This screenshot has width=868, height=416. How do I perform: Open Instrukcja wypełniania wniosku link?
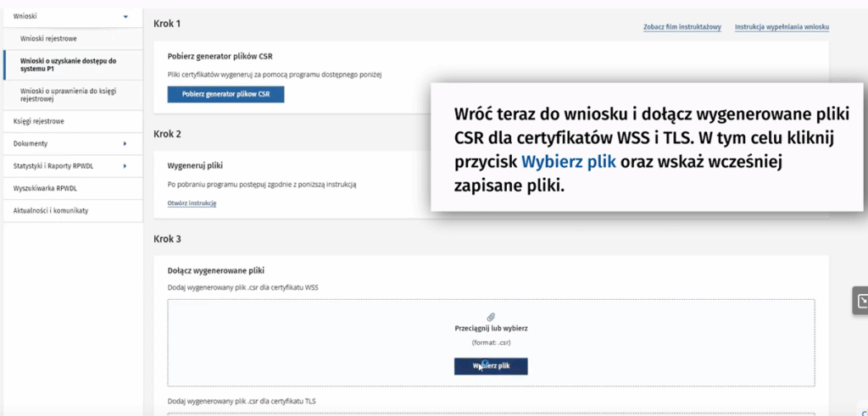(x=781, y=27)
